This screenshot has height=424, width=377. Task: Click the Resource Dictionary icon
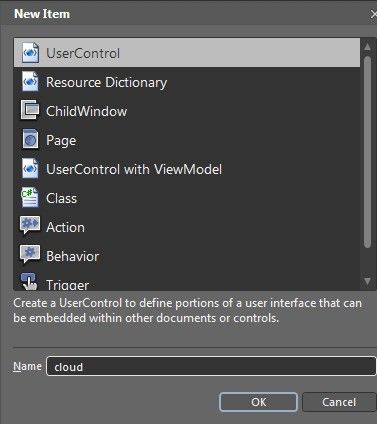coord(30,82)
